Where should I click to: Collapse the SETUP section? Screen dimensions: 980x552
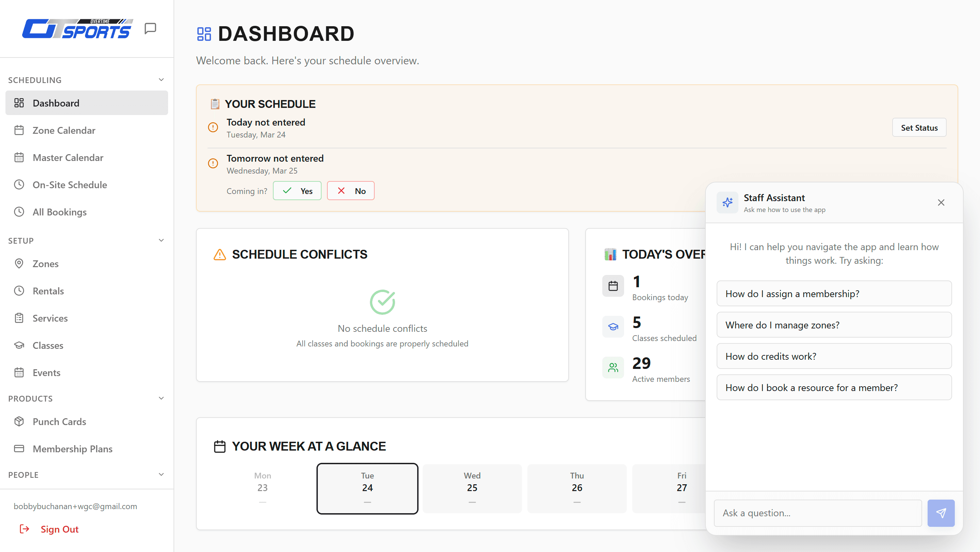point(161,240)
